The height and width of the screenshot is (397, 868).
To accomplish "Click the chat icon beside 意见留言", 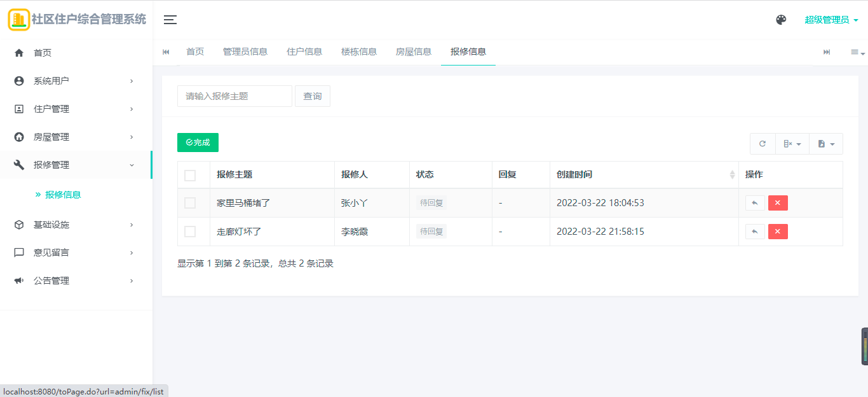I will coord(19,253).
